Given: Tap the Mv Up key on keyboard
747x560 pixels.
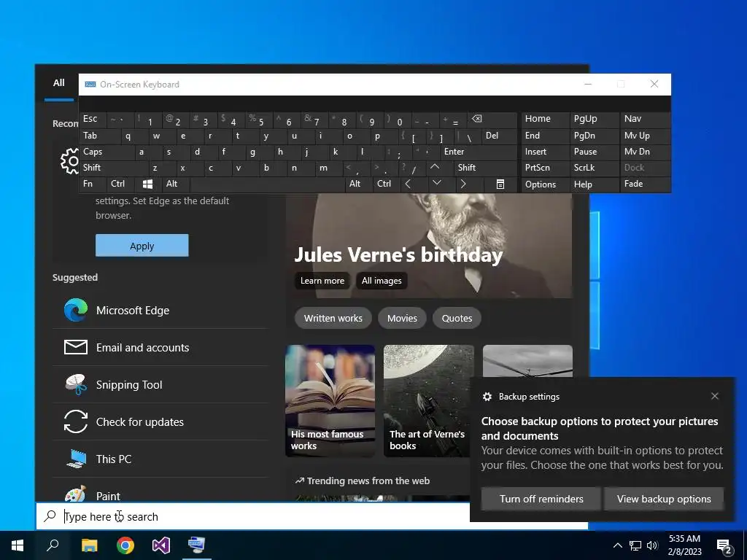Looking at the screenshot, I should click(645, 136).
